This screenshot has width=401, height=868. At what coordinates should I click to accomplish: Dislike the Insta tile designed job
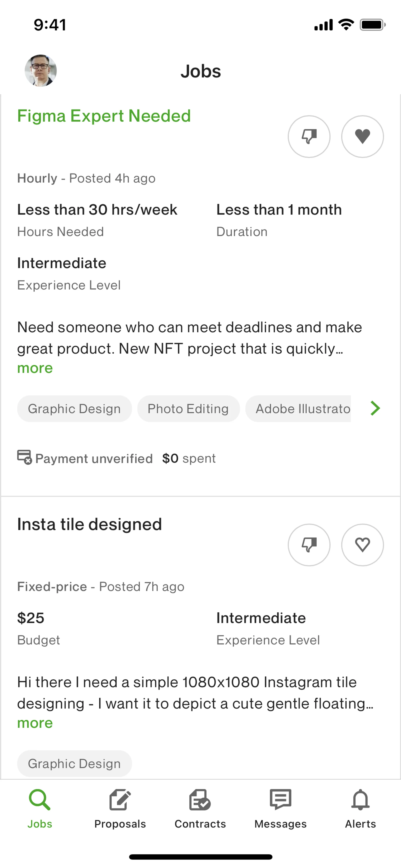pos(309,545)
